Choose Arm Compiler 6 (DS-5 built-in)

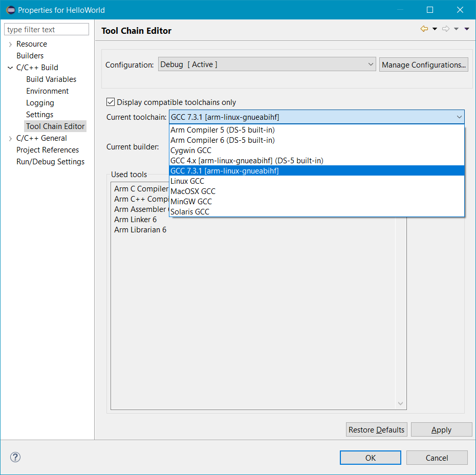[x=222, y=140]
